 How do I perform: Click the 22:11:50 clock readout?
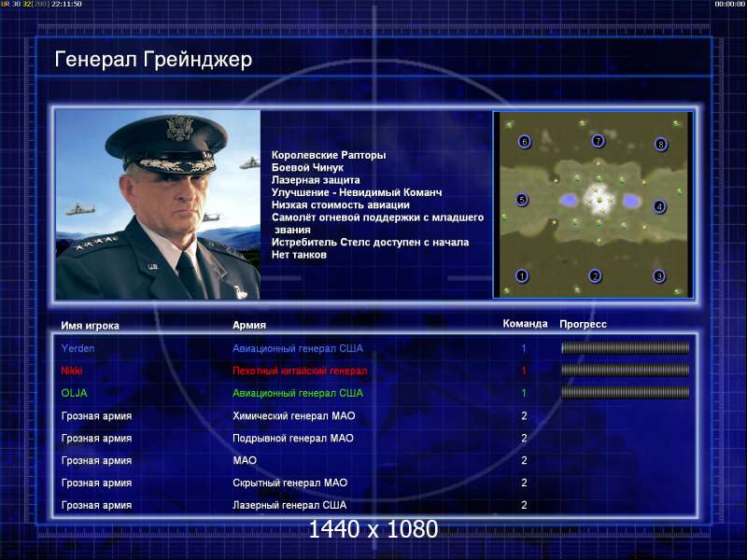coord(66,4)
